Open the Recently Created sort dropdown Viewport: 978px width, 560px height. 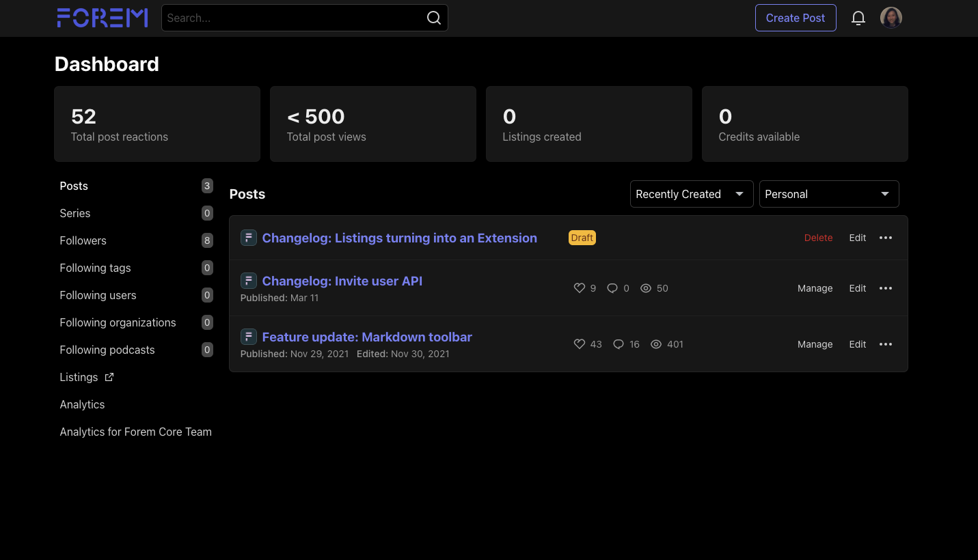click(x=691, y=194)
